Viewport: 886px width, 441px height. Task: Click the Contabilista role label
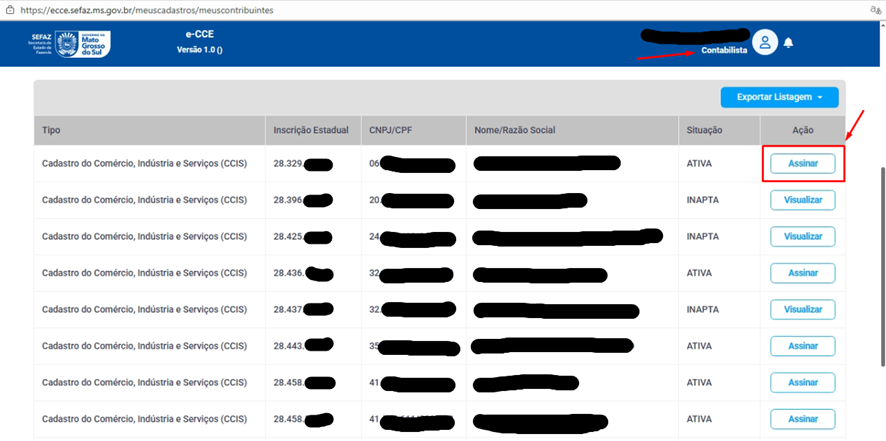(x=724, y=50)
